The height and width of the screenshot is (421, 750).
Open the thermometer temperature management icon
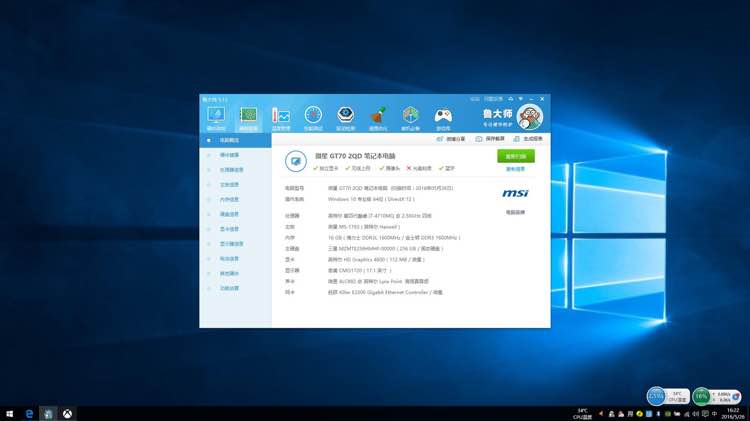point(281,116)
